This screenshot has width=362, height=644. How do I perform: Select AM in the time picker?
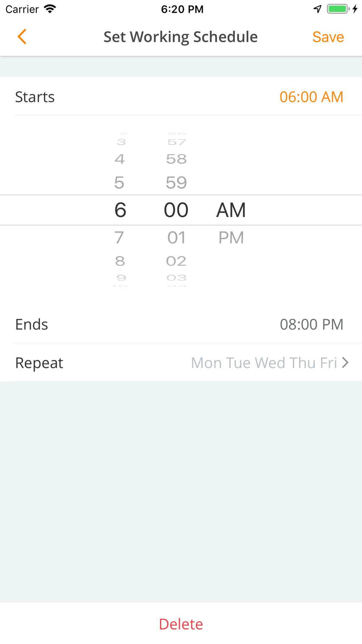pos(231,210)
